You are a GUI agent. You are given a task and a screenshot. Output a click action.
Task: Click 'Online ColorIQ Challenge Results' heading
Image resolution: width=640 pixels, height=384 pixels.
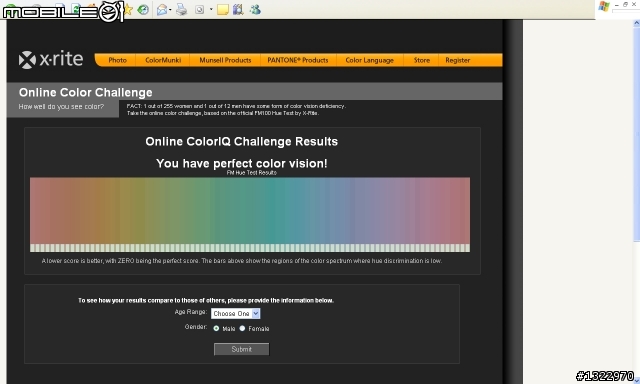pos(242,142)
